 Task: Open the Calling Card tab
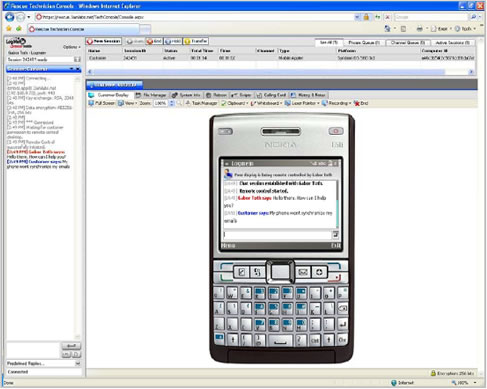point(272,95)
